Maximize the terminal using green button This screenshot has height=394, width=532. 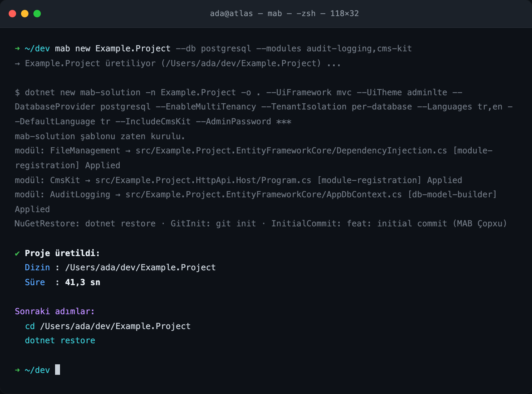click(37, 14)
